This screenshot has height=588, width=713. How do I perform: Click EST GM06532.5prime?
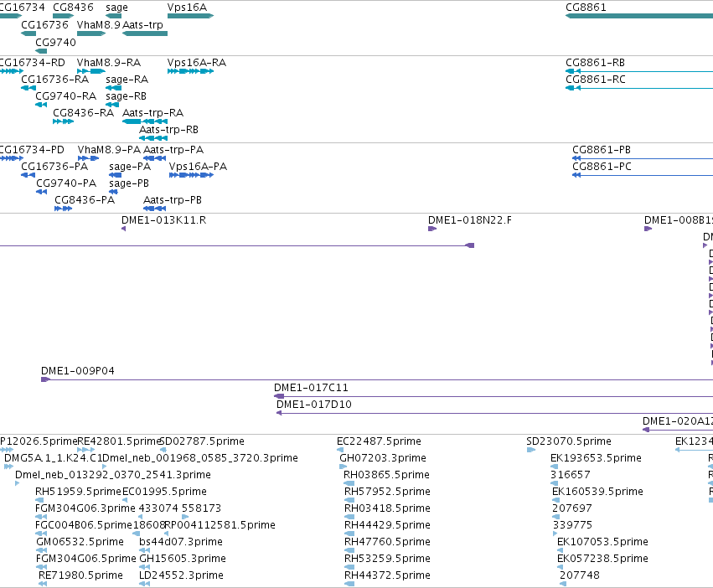point(41,550)
